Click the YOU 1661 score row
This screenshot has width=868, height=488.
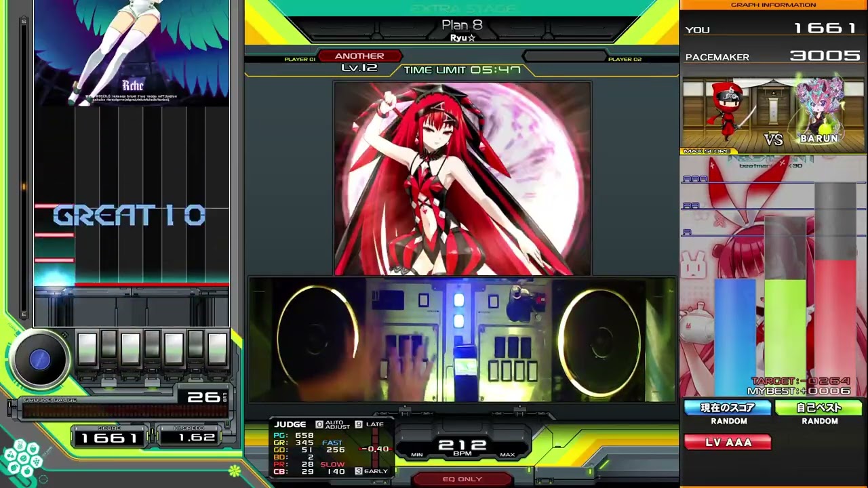[774, 28]
